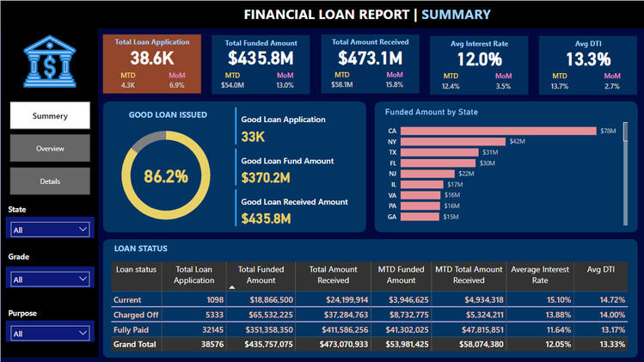Expand the State filter dropdown
Viewport: 644px width, 362px height.
(50, 230)
